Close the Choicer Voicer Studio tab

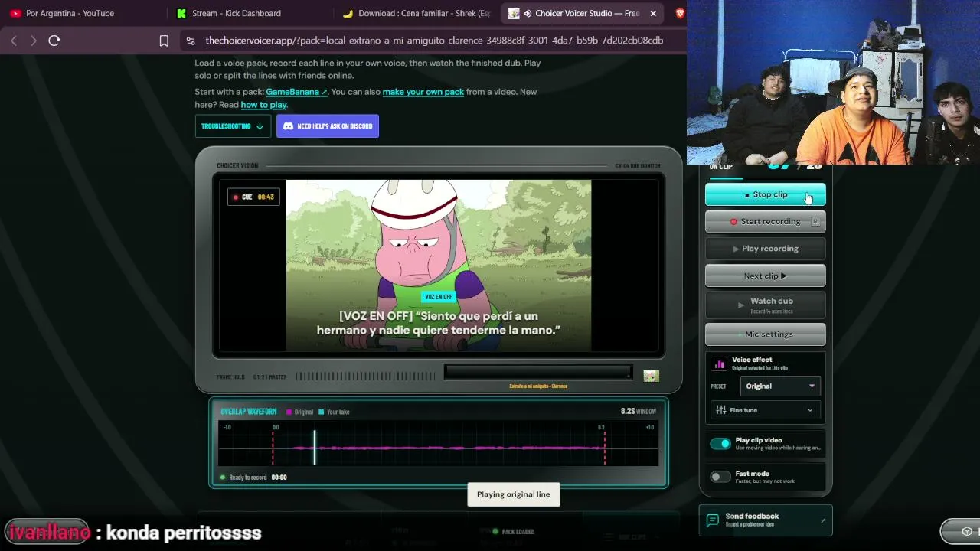click(653, 13)
